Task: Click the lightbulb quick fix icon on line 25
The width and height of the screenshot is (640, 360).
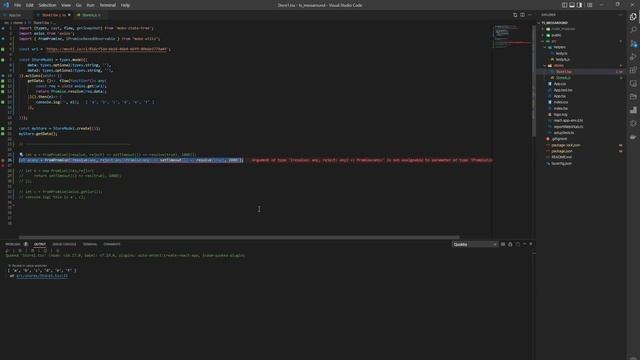Action: point(21,155)
